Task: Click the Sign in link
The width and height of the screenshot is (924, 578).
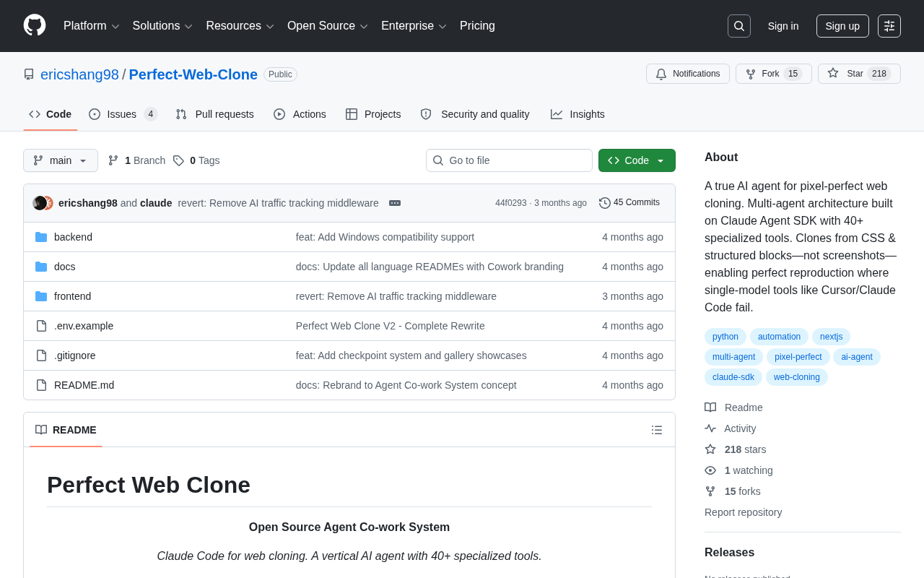Action: (783, 26)
